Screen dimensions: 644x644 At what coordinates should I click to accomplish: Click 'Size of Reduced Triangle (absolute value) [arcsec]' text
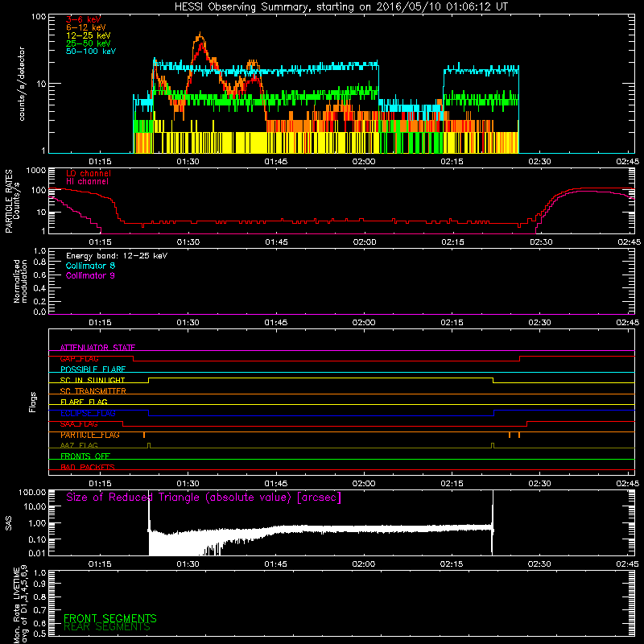(x=204, y=497)
